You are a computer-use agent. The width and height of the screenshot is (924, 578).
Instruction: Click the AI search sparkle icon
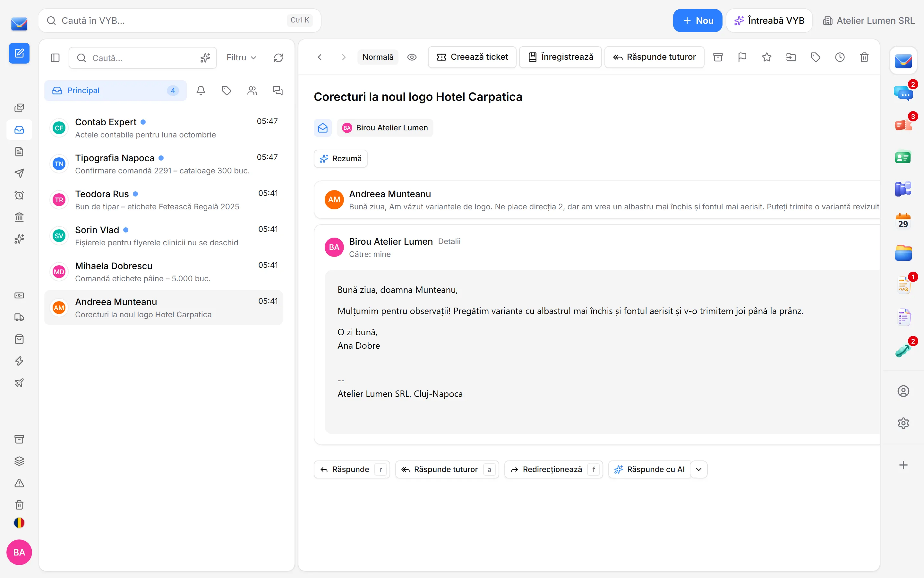[205, 58]
